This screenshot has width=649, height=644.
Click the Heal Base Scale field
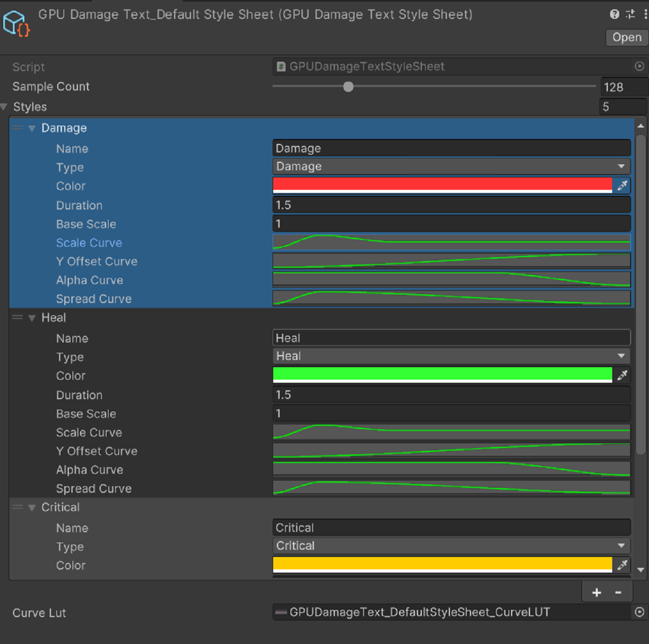(452, 413)
